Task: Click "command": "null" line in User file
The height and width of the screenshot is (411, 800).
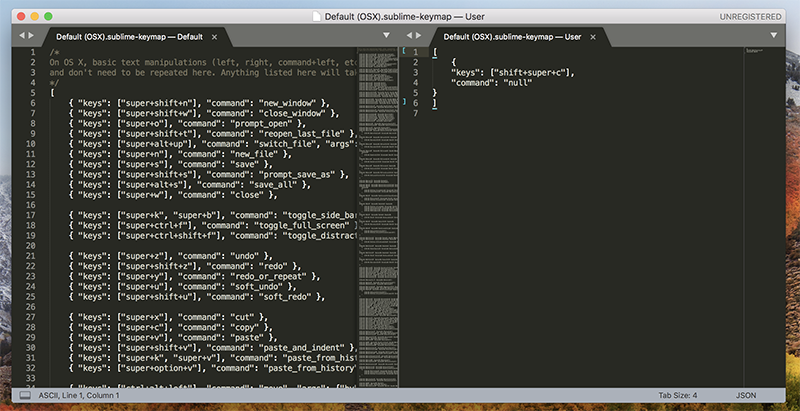Action: point(492,83)
